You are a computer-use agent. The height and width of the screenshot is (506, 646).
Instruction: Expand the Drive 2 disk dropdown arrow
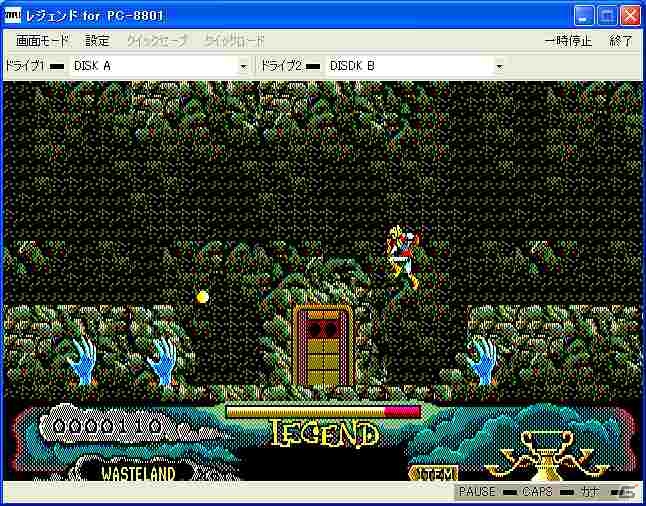(500, 66)
